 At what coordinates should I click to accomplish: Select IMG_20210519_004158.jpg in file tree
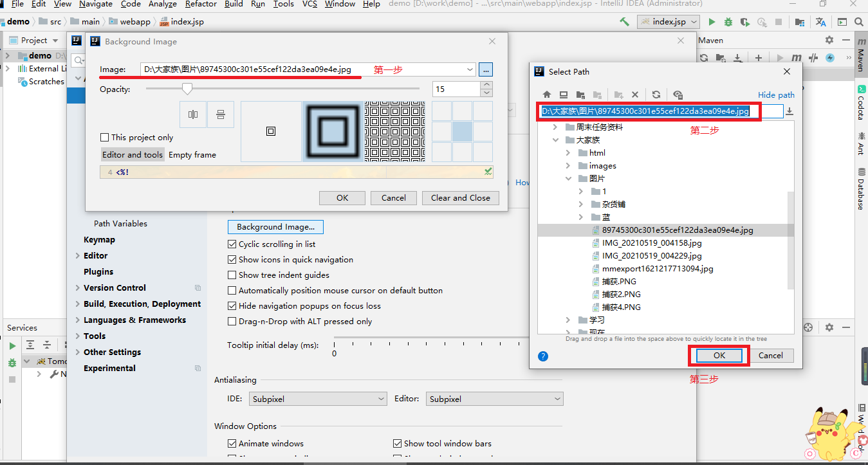pos(652,243)
